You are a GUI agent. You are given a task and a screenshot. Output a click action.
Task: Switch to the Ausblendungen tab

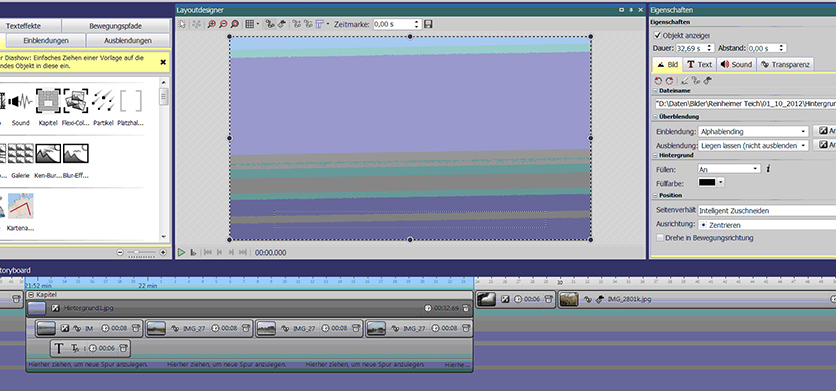coord(128,41)
